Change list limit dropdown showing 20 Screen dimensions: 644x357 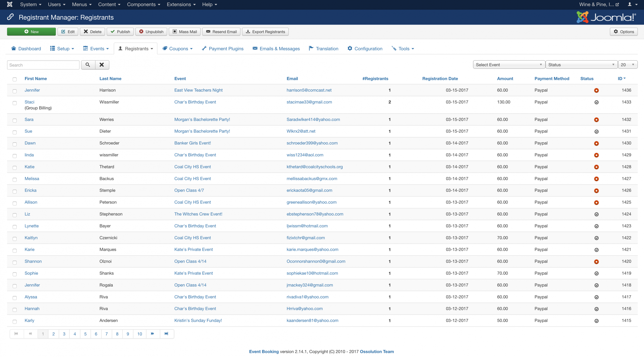(627, 65)
